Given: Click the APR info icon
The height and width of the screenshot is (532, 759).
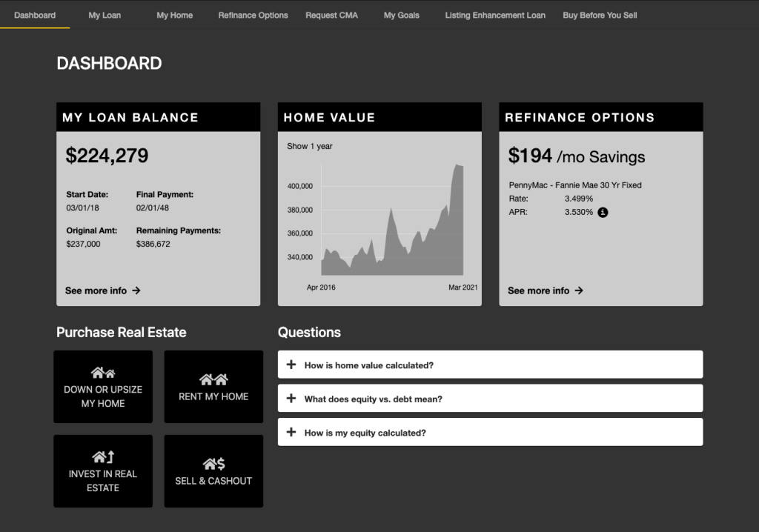Looking at the screenshot, I should coord(603,213).
